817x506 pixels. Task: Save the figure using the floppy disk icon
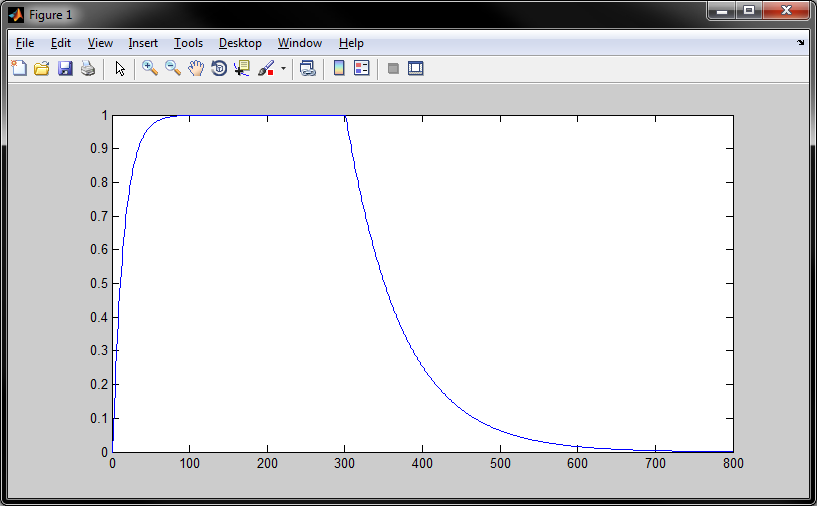pos(65,69)
